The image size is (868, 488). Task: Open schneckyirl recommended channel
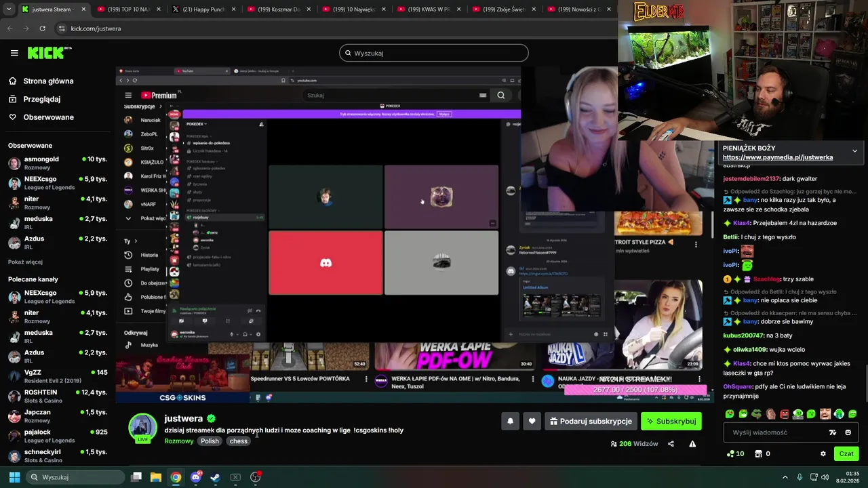click(57, 455)
